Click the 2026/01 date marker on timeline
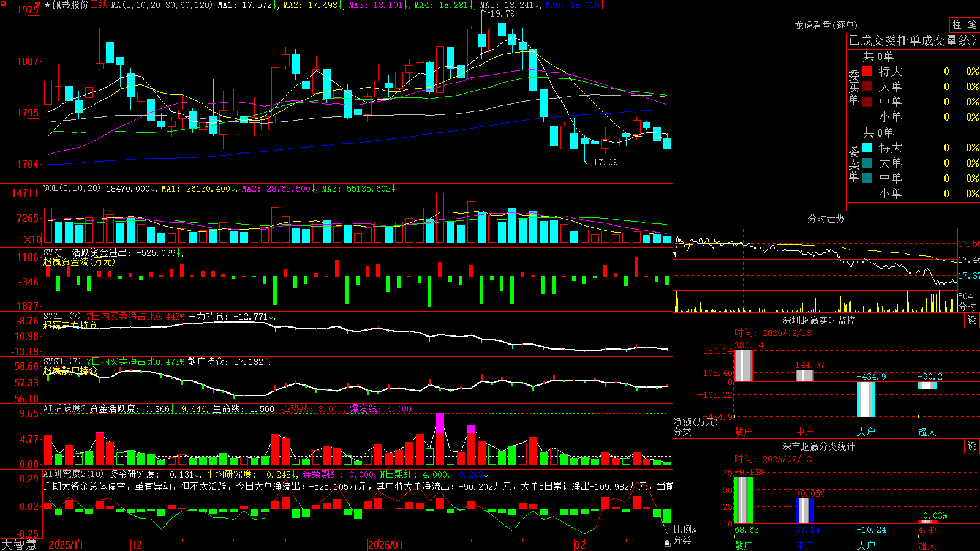 [386, 545]
